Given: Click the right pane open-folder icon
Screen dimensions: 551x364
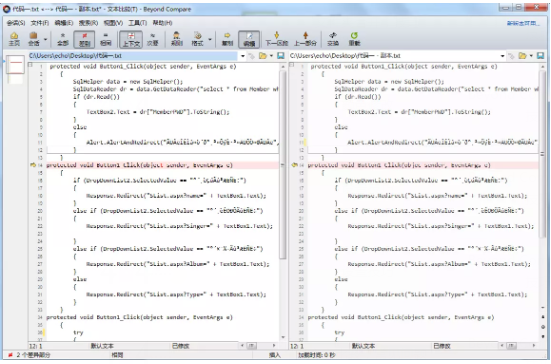Looking at the screenshot, I should [x=523, y=56].
